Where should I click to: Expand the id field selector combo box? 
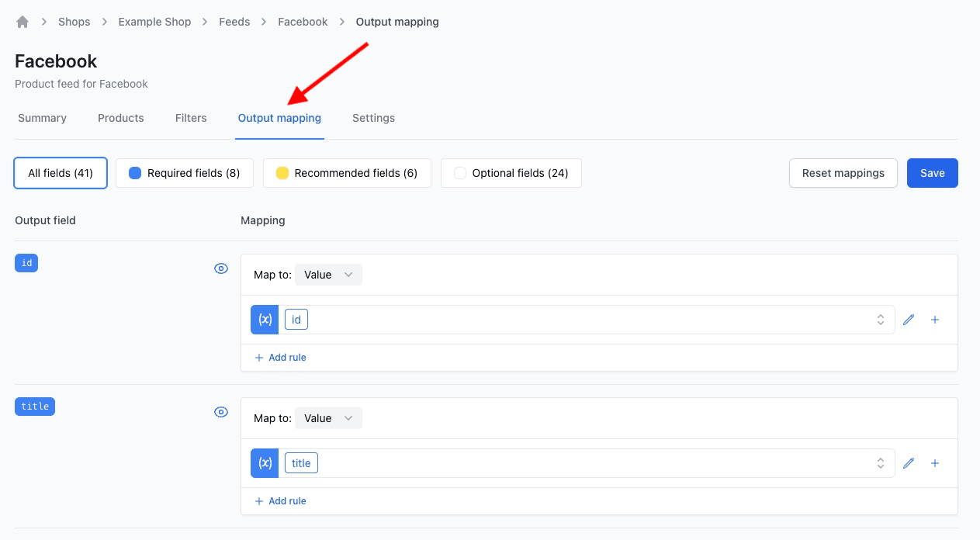880,320
